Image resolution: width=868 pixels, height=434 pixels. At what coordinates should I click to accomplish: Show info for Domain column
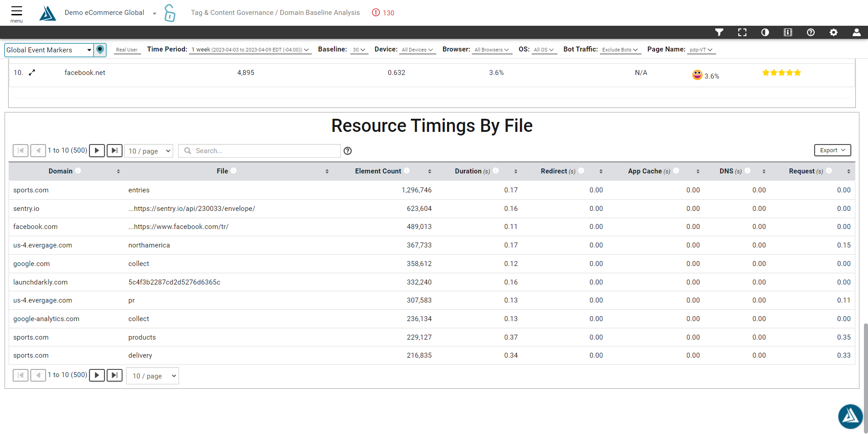coord(78,170)
